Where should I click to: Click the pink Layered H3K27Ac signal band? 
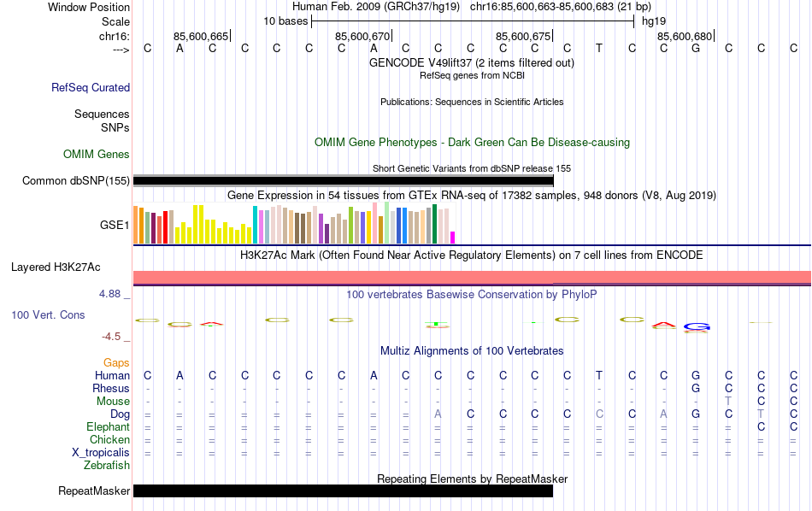472,277
